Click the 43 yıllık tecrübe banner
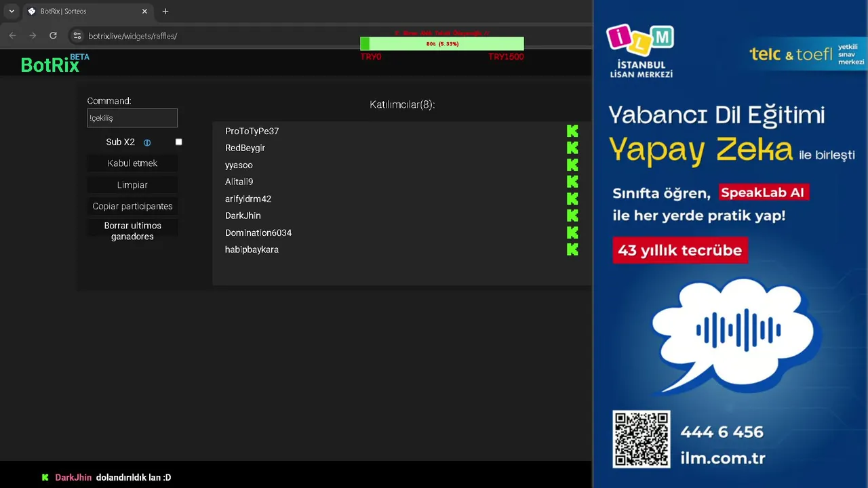Viewport: 868px width, 488px height. click(679, 250)
